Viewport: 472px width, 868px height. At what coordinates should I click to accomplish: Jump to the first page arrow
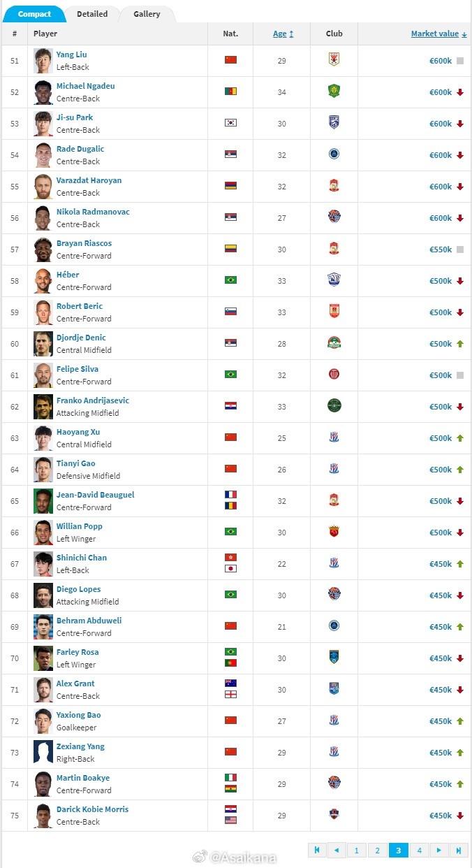pyautogui.click(x=317, y=850)
